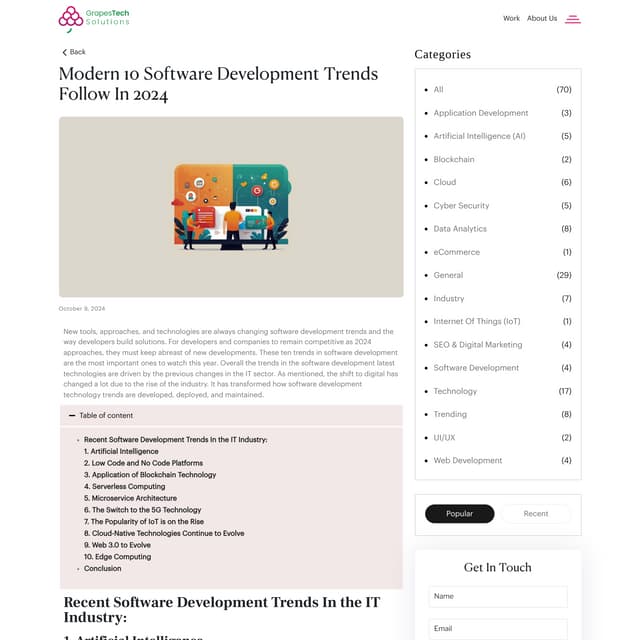Jump to 4. Serverless Computing entry
The image size is (640, 640).
click(124, 487)
